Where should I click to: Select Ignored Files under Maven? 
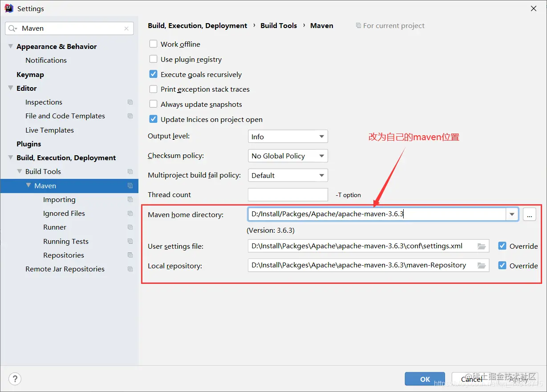click(x=64, y=214)
